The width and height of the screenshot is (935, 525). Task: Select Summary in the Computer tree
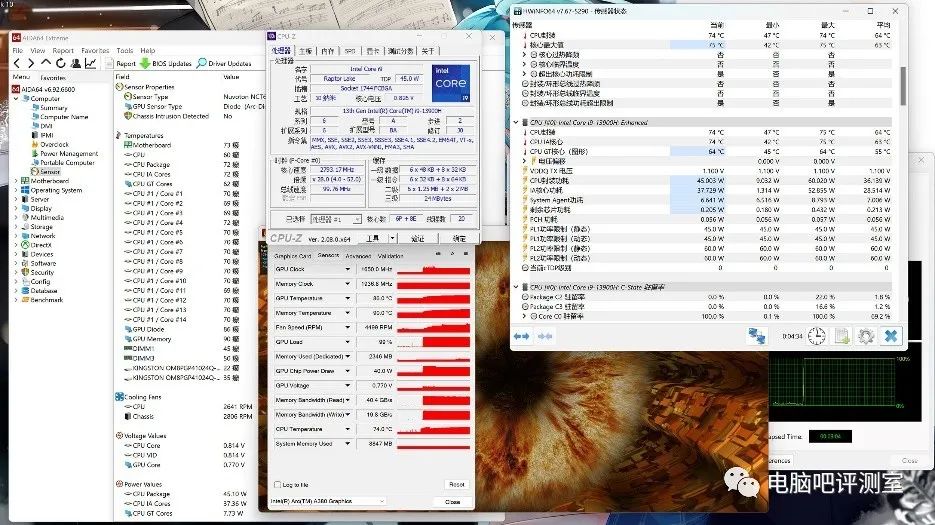[x=53, y=108]
